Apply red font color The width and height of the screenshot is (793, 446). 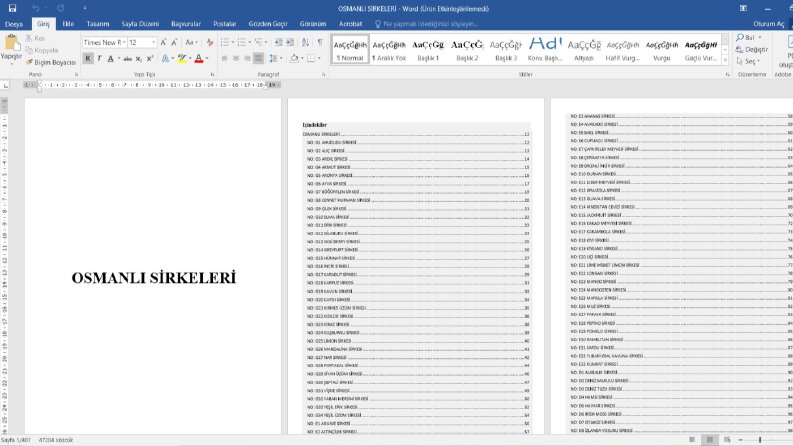click(x=199, y=59)
